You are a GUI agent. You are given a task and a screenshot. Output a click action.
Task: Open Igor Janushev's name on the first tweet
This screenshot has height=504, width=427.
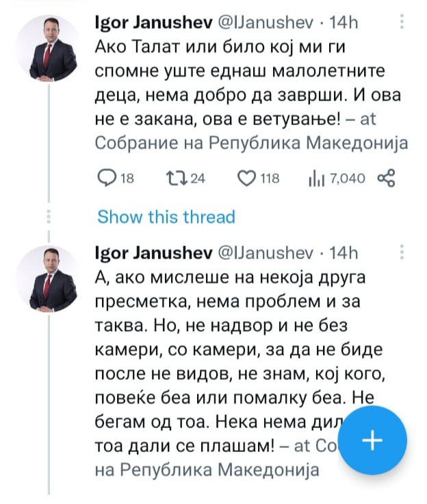tap(153, 22)
